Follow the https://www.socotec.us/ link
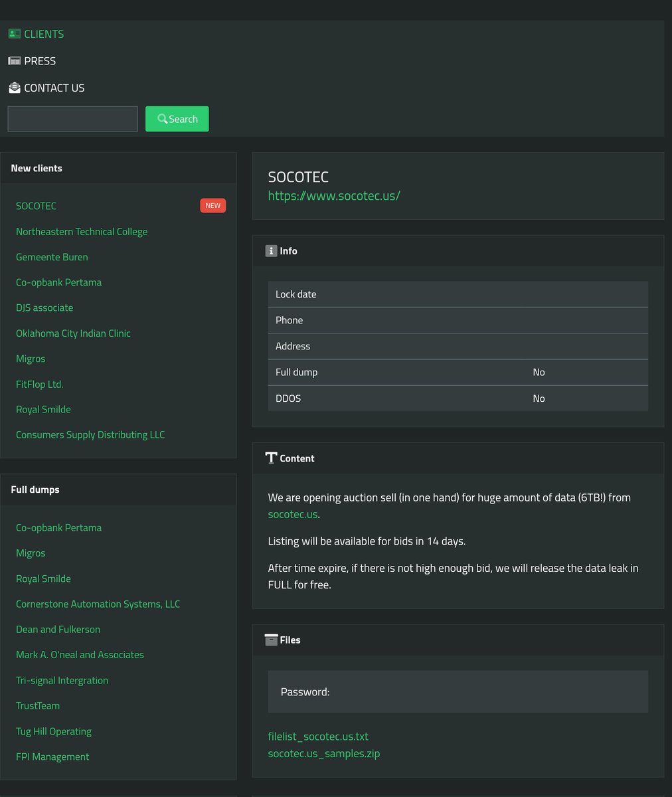This screenshot has height=797, width=672. (334, 195)
